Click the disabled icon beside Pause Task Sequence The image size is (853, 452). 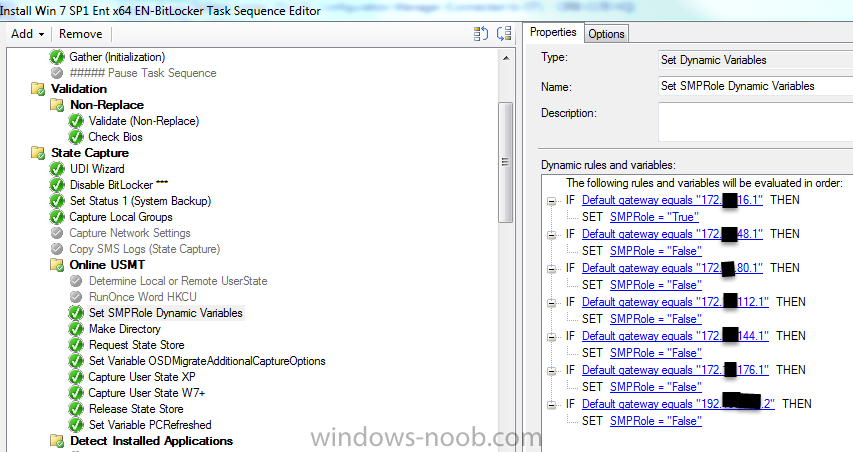coord(57,73)
